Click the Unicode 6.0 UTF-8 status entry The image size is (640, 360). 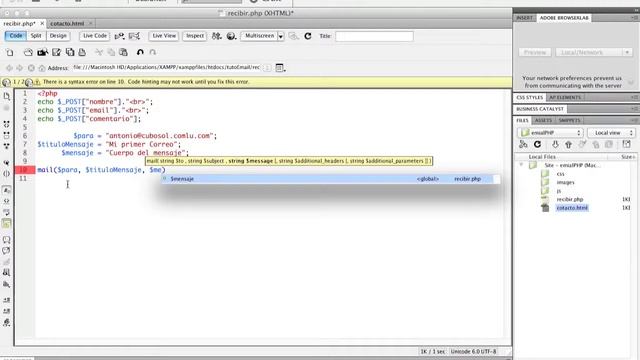473,351
